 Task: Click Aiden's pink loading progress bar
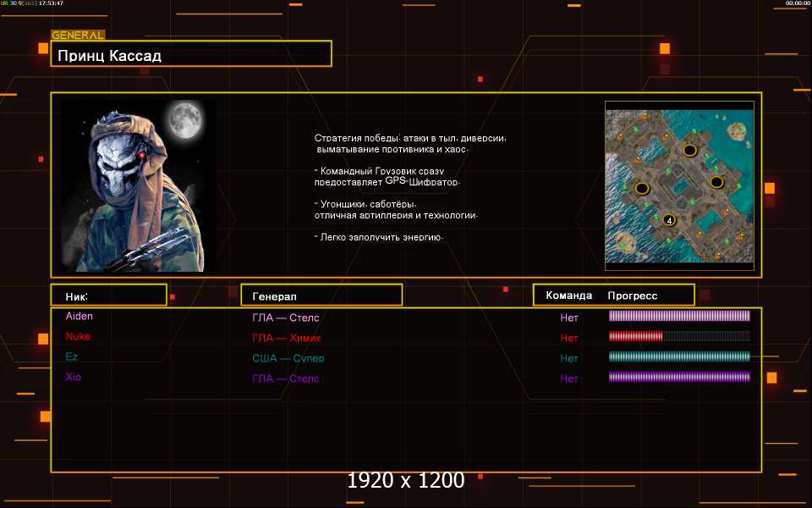(x=679, y=316)
